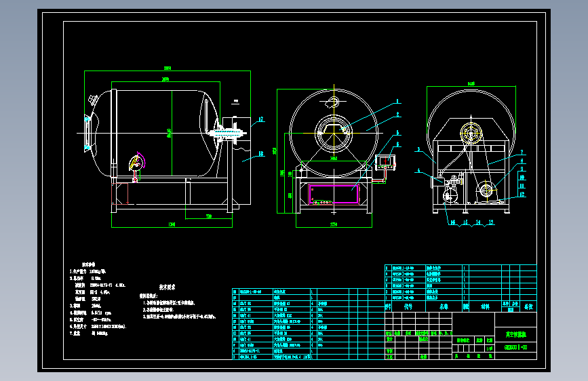The height and width of the screenshot is (381, 588).
Task: Click the cyan-marked door on the side-view drum end
Action: (87, 133)
